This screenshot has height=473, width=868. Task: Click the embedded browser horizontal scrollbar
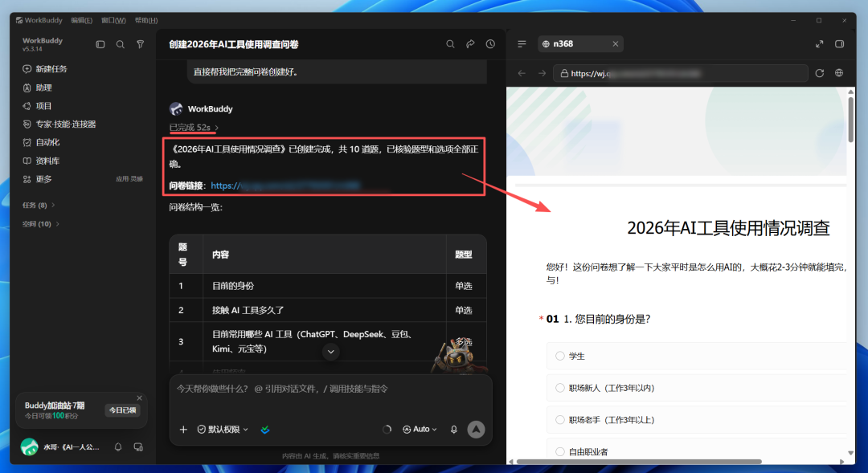639,462
